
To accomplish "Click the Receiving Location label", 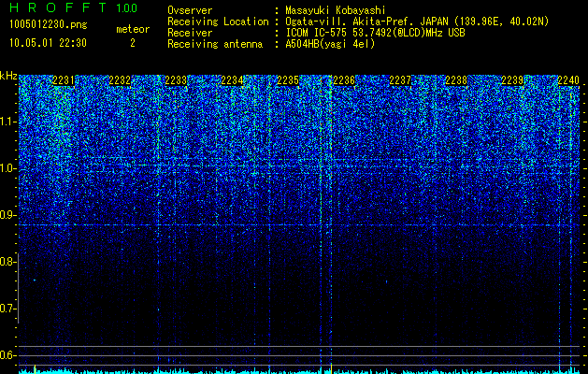I will tap(218, 22).
